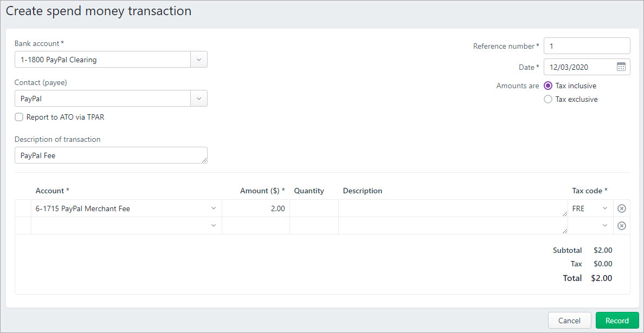This screenshot has height=333, width=644.
Task: Expand the empty second row account dropdown
Action: point(213,226)
